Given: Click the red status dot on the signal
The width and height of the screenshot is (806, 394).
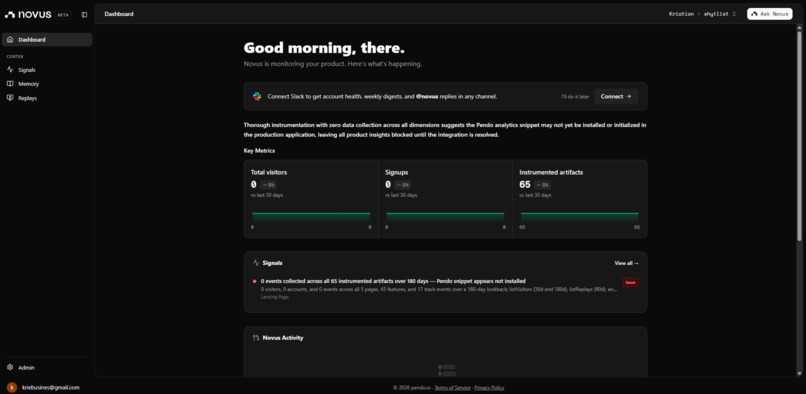Looking at the screenshot, I should pos(254,281).
